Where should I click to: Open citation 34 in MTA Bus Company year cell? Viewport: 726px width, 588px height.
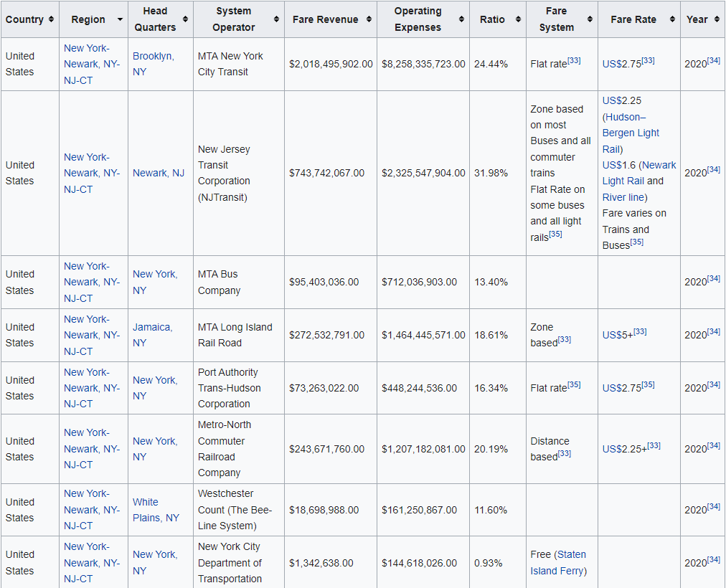coord(714,279)
